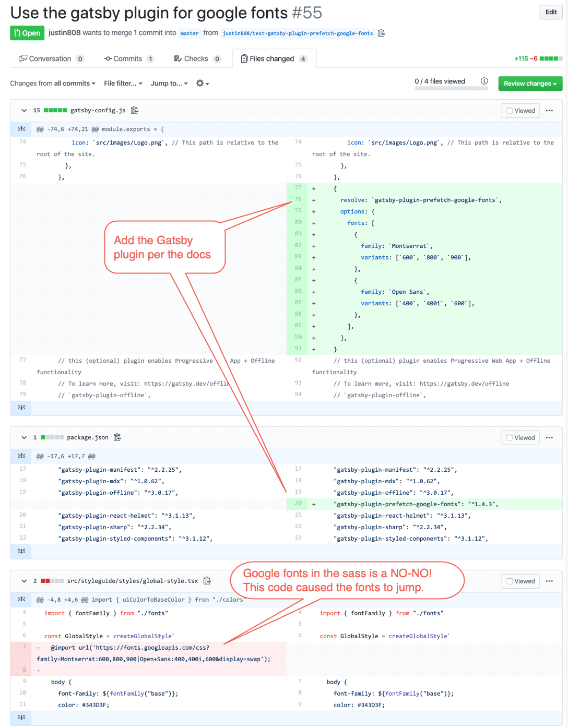Copy the gatsby-config.js file path

tap(135, 110)
